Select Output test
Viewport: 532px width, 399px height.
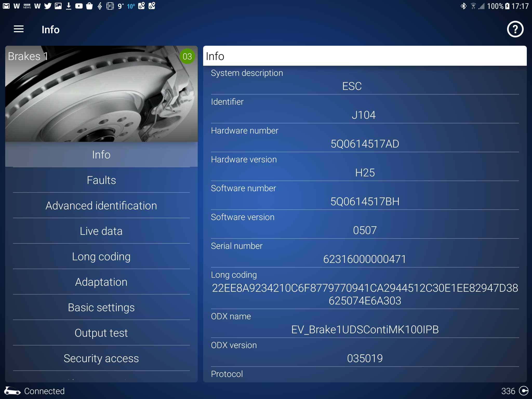[101, 333]
